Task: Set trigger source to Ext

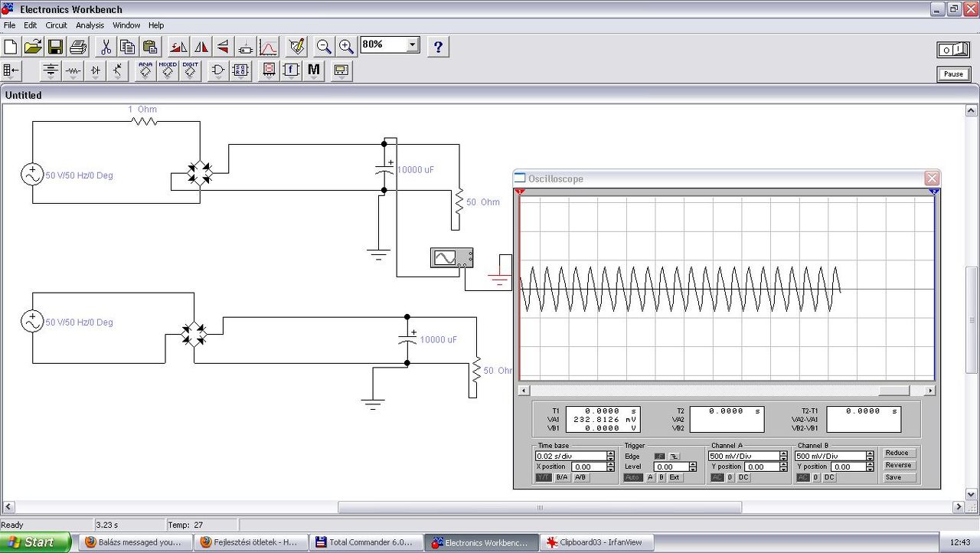Action: click(x=674, y=477)
